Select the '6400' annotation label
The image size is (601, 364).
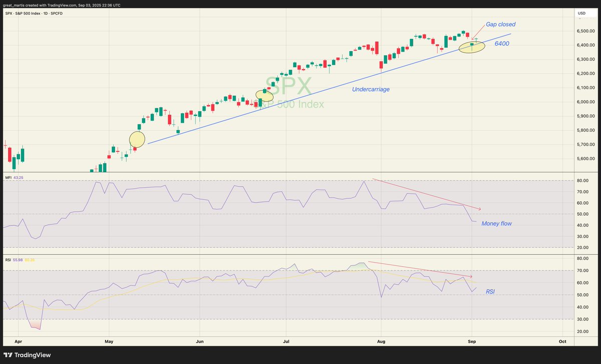(x=502, y=44)
